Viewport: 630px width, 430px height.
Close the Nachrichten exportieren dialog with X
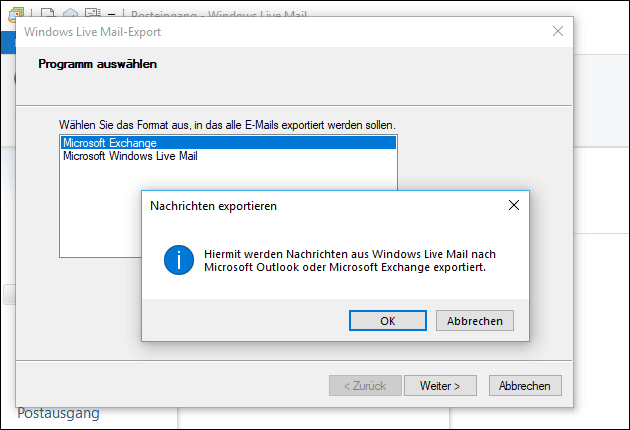click(x=513, y=205)
